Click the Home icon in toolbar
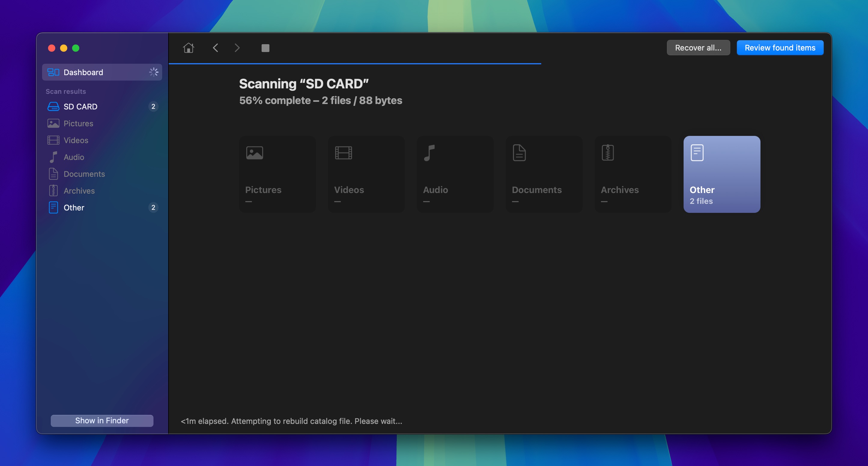868x466 pixels. click(x=188, y=48)
